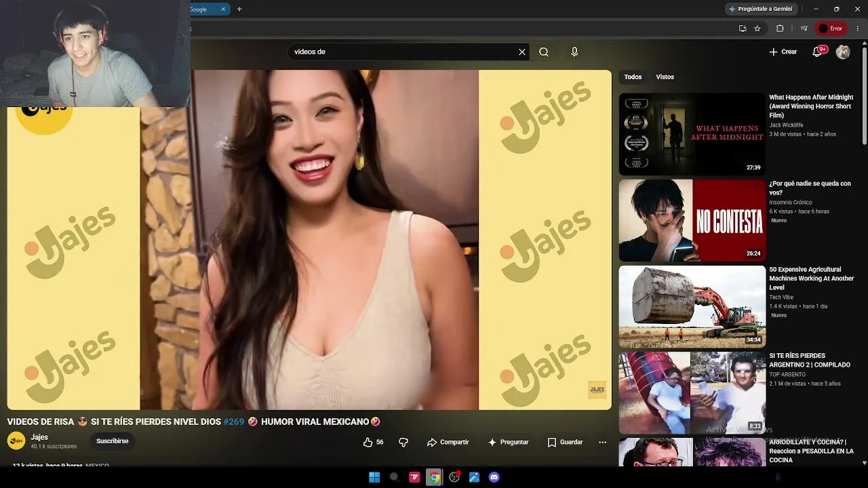
Task: Click the Crear button
Action: 783,52
